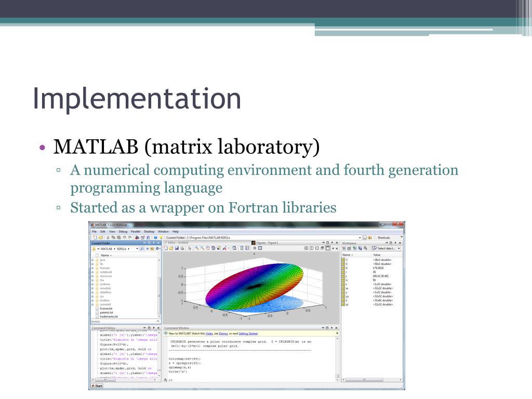
Task: Select the Data Cursor tool in figure toolbar
Action: tap(219, 248)
